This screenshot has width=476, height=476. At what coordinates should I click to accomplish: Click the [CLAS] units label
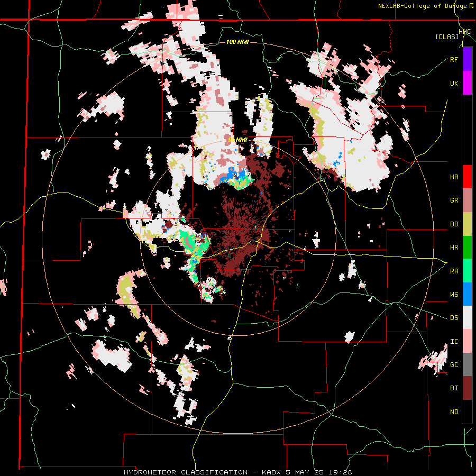click(447, 36)
